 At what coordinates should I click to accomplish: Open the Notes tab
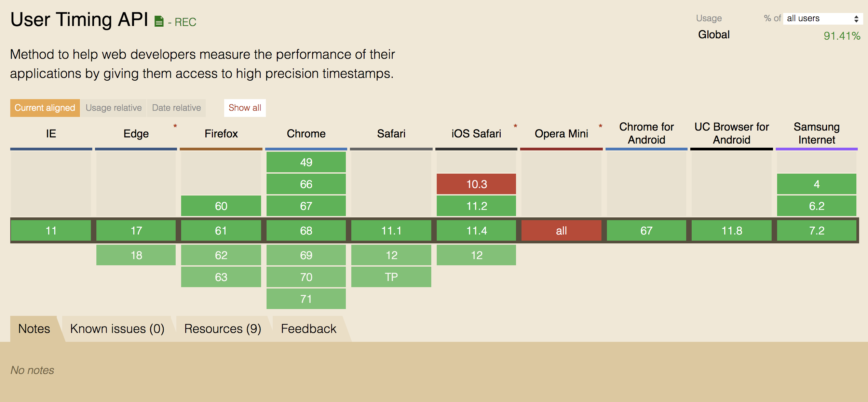coord(34,329)
